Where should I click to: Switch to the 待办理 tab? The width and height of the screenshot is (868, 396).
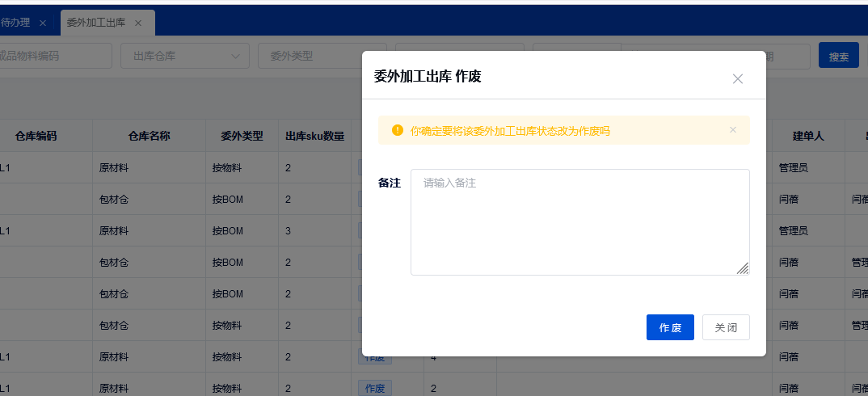point(16,23)
